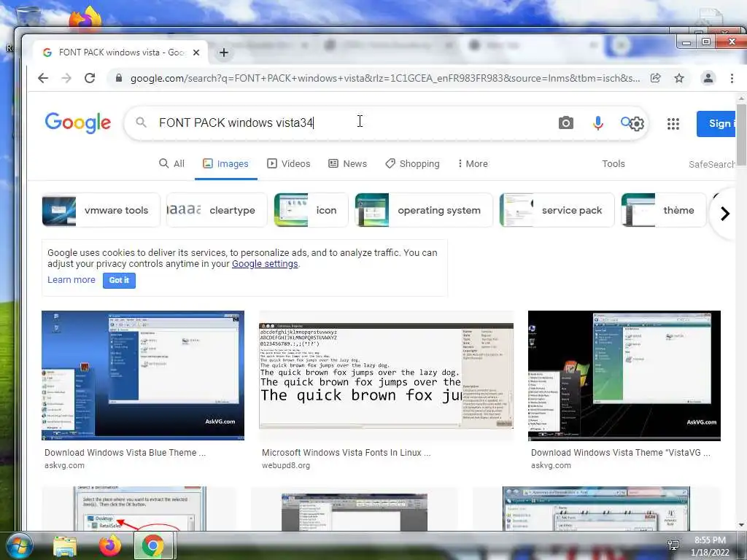Open a new tab with plus button
Screen dimensions: 747x560
[224, 52]
